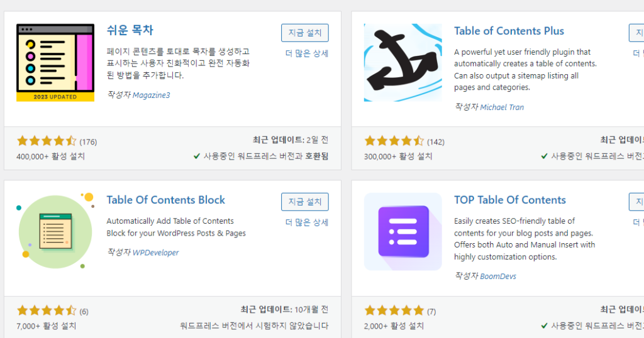This screenshot has height=338, width=644.
Task: Click the Table of Contents Plus anchor icon
Action: tap(403, 62)
